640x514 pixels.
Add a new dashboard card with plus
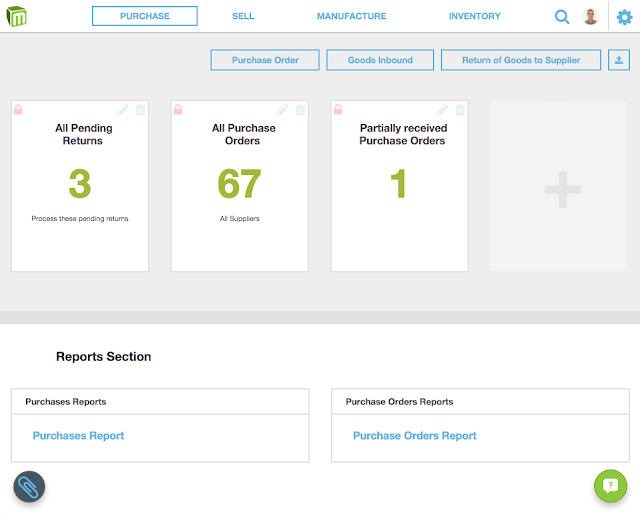[562, 189]
